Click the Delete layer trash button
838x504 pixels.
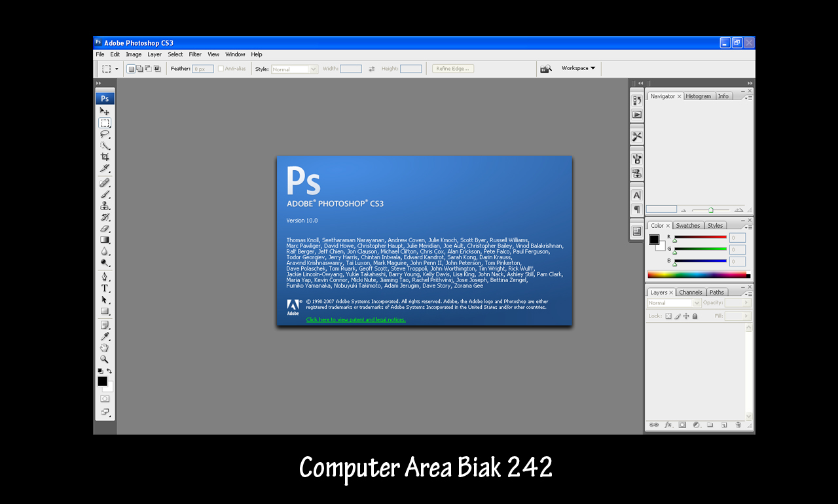point(738,425)
